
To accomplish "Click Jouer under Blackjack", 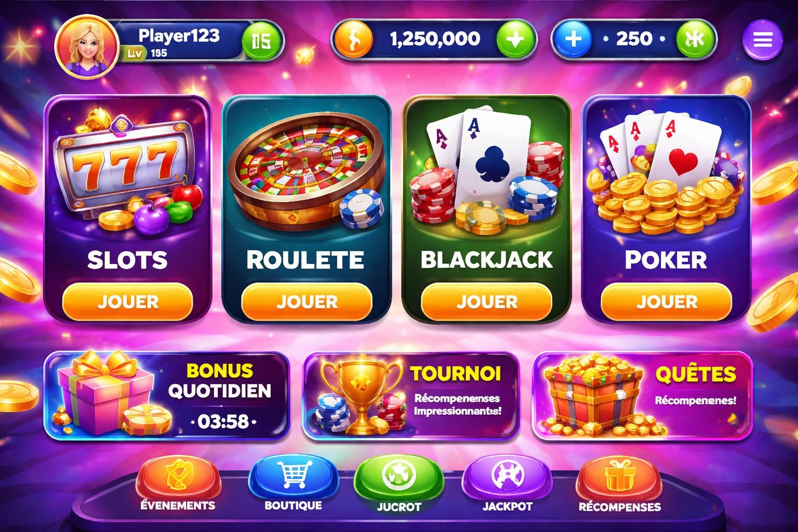I will (486, 301).
